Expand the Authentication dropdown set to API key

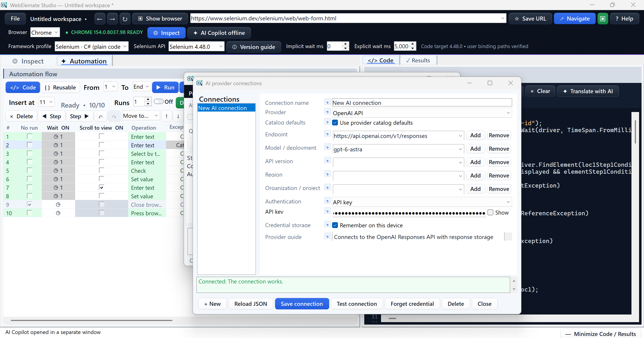click(422, 202)
